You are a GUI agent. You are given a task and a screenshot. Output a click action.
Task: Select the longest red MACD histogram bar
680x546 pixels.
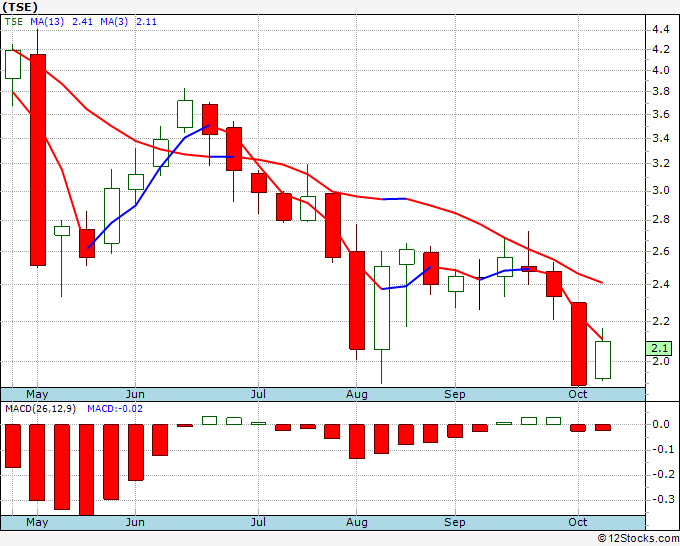[x=87, y=470]
